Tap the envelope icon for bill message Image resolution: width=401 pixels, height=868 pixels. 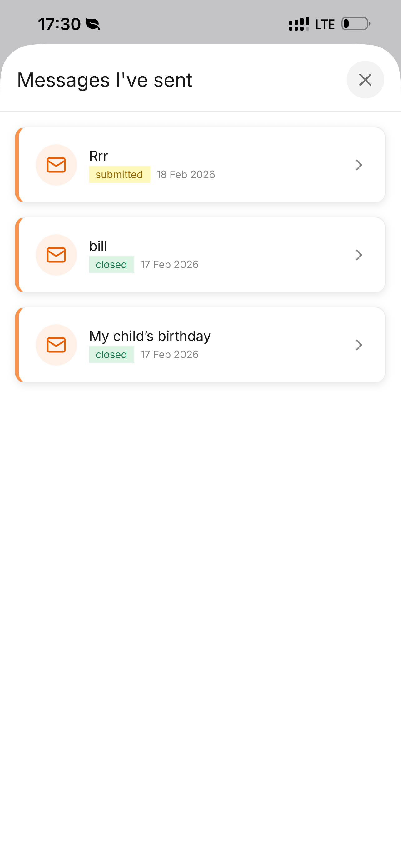tap(56, 255)
